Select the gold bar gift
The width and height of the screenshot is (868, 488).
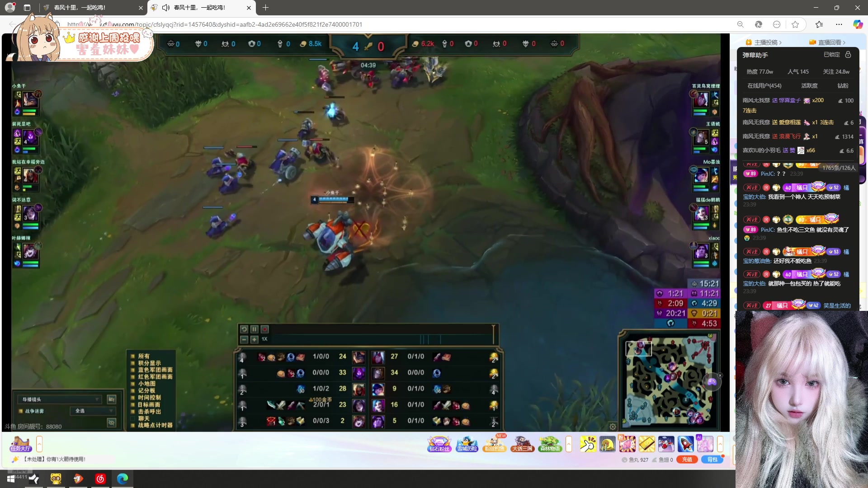pos(646,444)
